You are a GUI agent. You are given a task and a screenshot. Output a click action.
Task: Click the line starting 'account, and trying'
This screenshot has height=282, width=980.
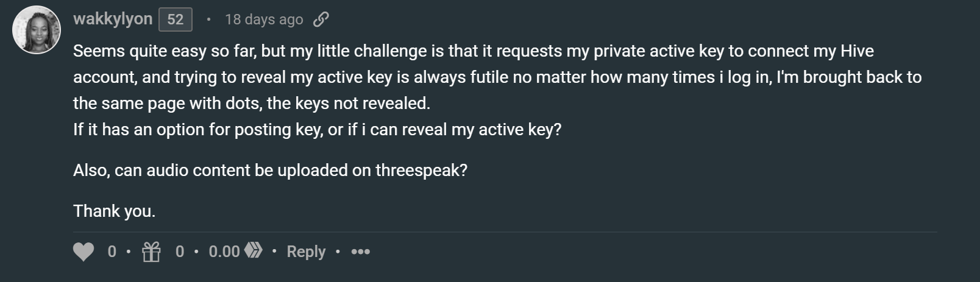(x=497, y=77)
